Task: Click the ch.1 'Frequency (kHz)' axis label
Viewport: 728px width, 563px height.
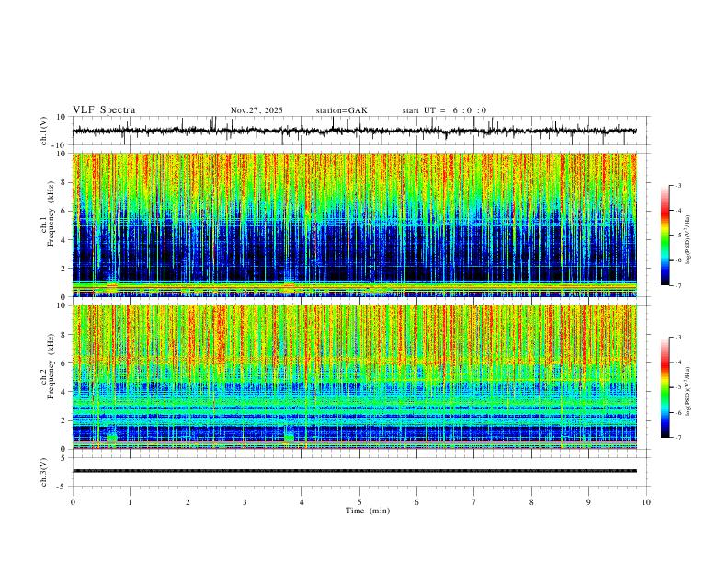Action: (x=51, y=213)
